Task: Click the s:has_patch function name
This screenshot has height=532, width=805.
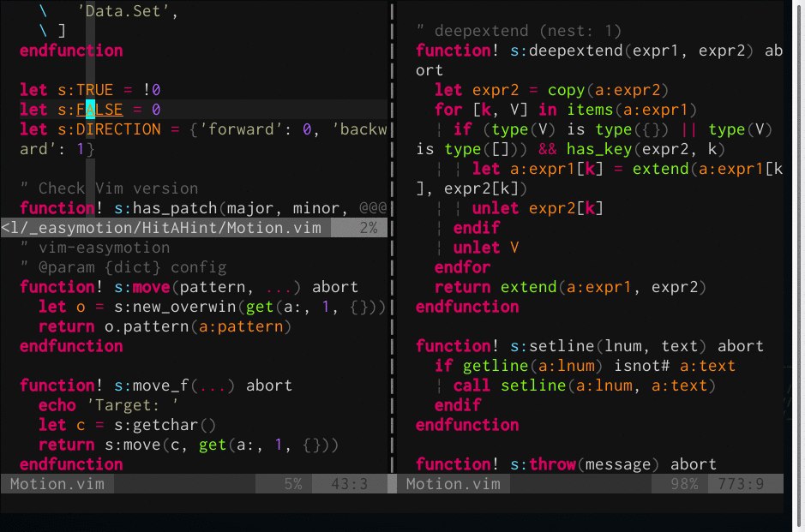Action: tap(165, 208)
